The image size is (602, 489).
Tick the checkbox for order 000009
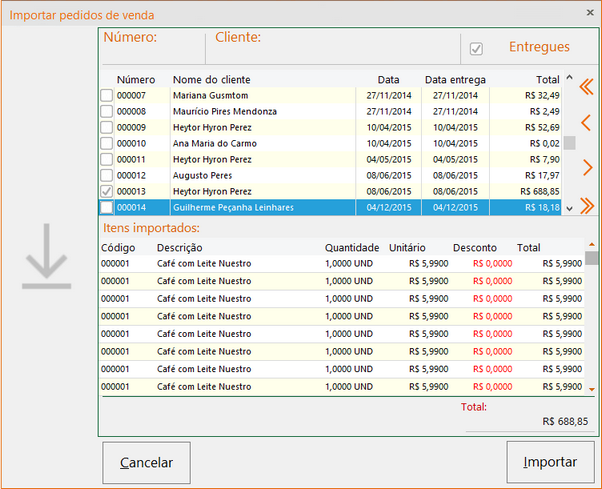pos(106,127)
